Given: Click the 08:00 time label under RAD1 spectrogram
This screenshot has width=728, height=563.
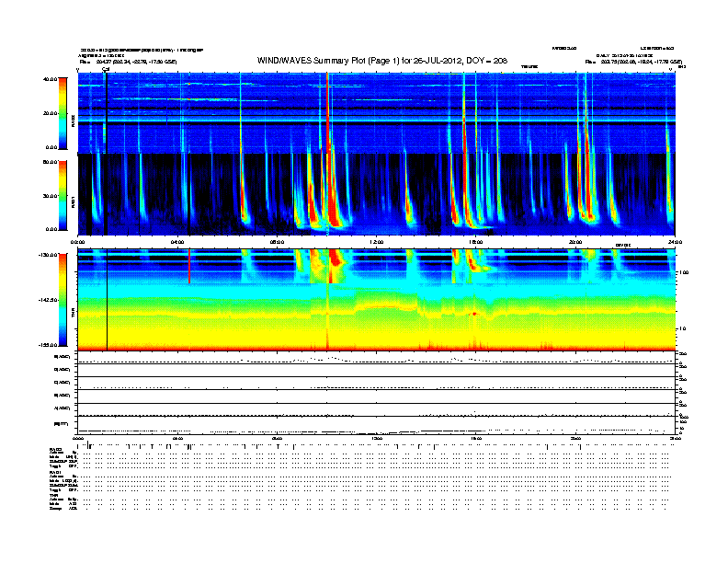Looking at the screenshot, I should click(277, 242).
